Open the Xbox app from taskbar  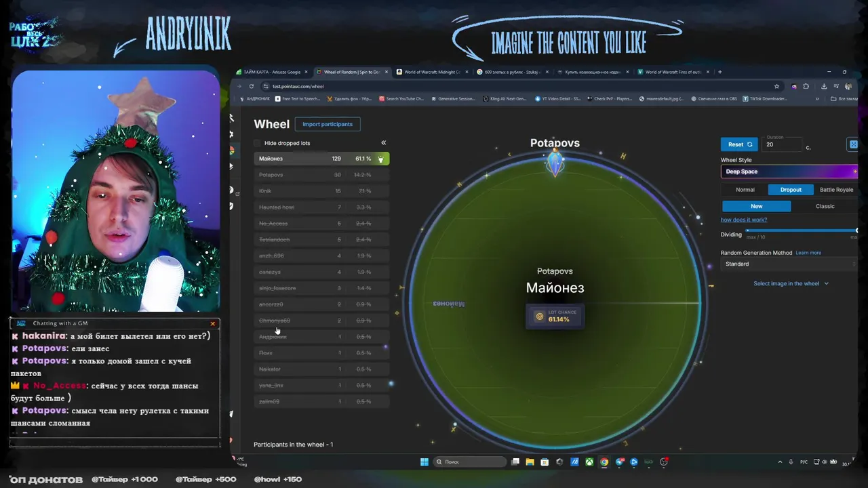pos(589,462)
